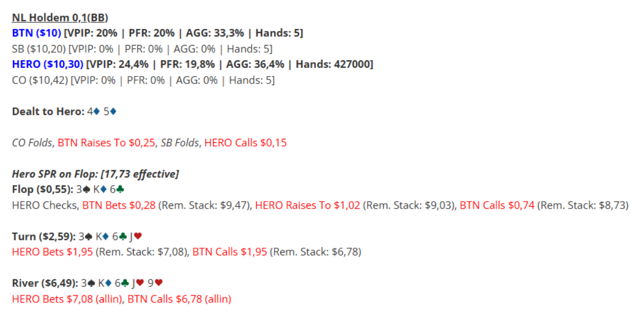Click the flop's K of diamonds card
This screenshot has width=644, height=312.
pos(100,189)
